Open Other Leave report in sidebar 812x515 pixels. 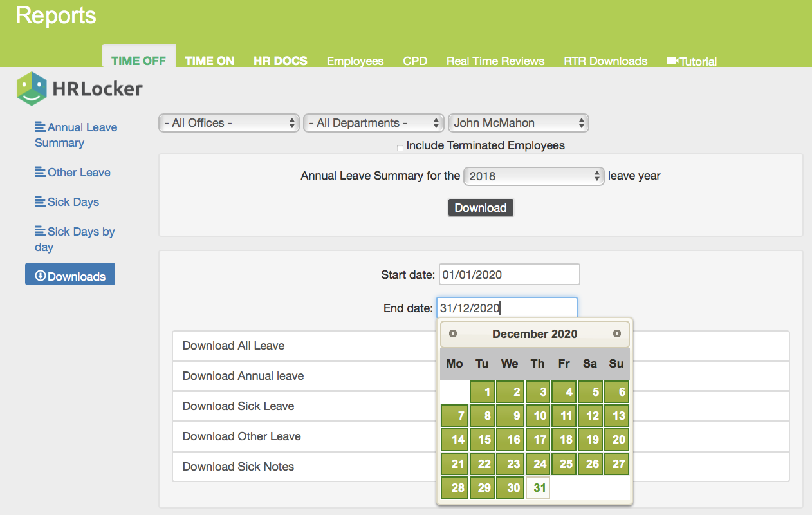click(x=73, y=173)
